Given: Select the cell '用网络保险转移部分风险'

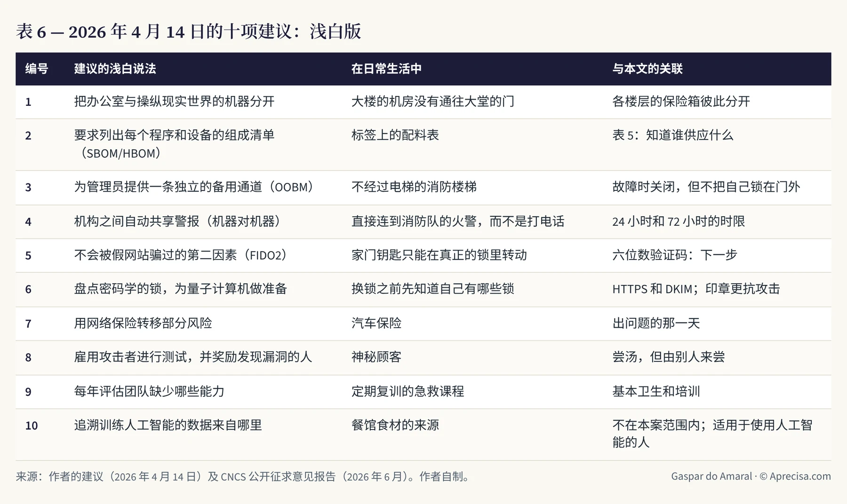Looking at the screenshot, I should point(143,323).
